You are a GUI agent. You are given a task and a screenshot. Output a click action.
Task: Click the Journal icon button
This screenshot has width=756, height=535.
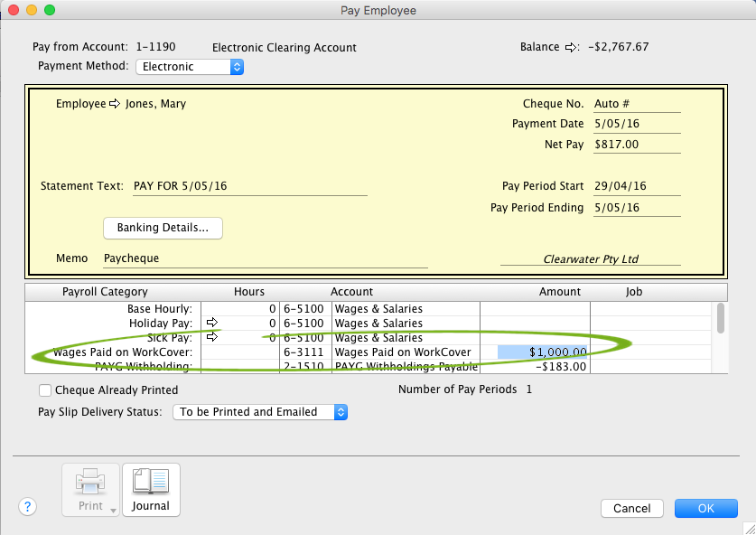pos(151,489)
